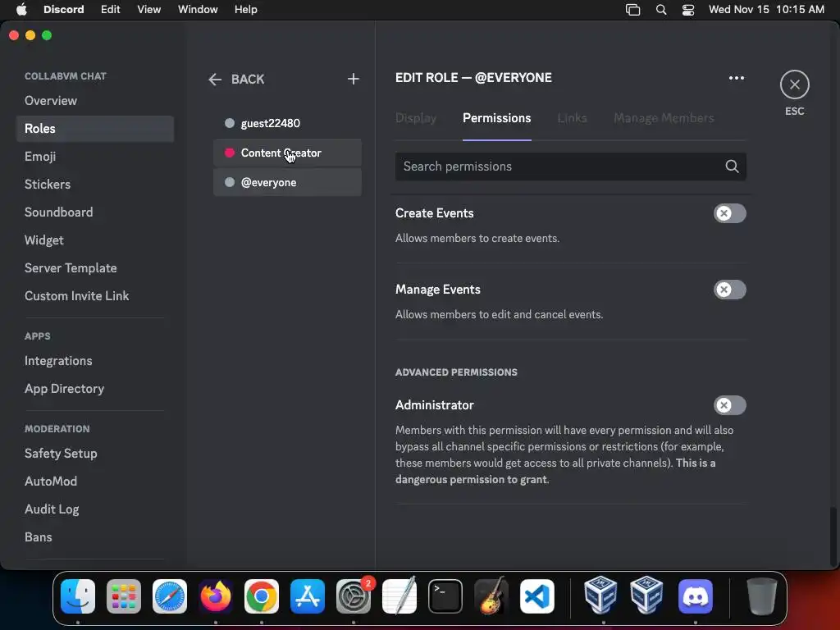Open Soundboard settings
The width and height of the screenshot is (840, 630).
click(95, 212)
